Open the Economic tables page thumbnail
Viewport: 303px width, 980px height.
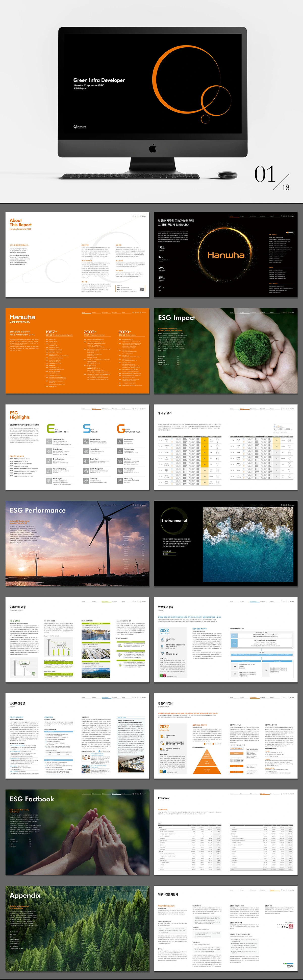225,832
